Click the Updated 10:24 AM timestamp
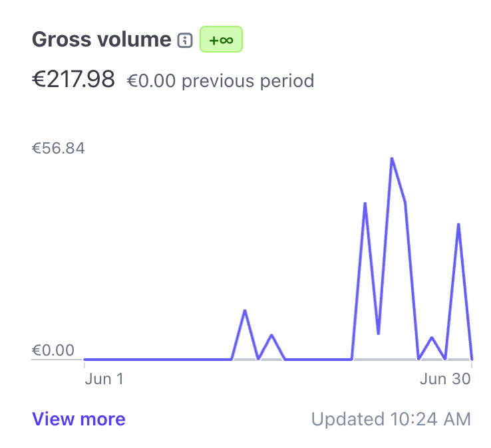The height and width of the screenshot is (448, 491). (391, 419)
